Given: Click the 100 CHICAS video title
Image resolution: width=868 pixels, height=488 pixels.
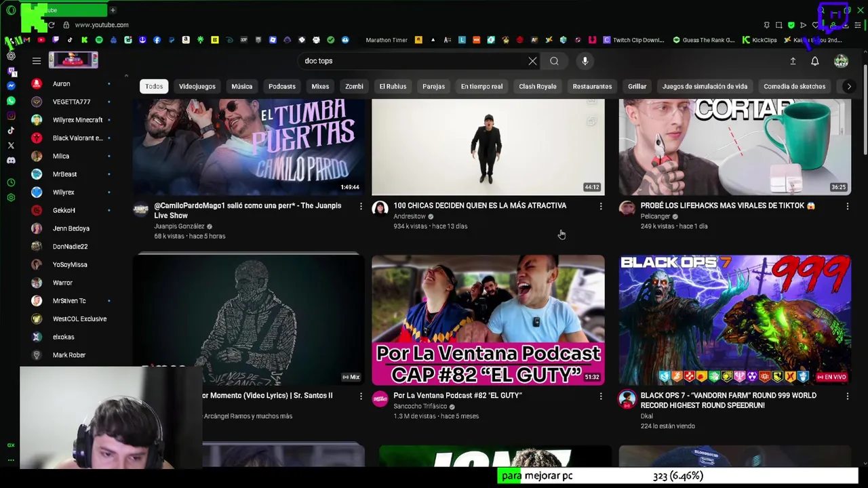Looking at the screenshot, I should tap(479, 205).
